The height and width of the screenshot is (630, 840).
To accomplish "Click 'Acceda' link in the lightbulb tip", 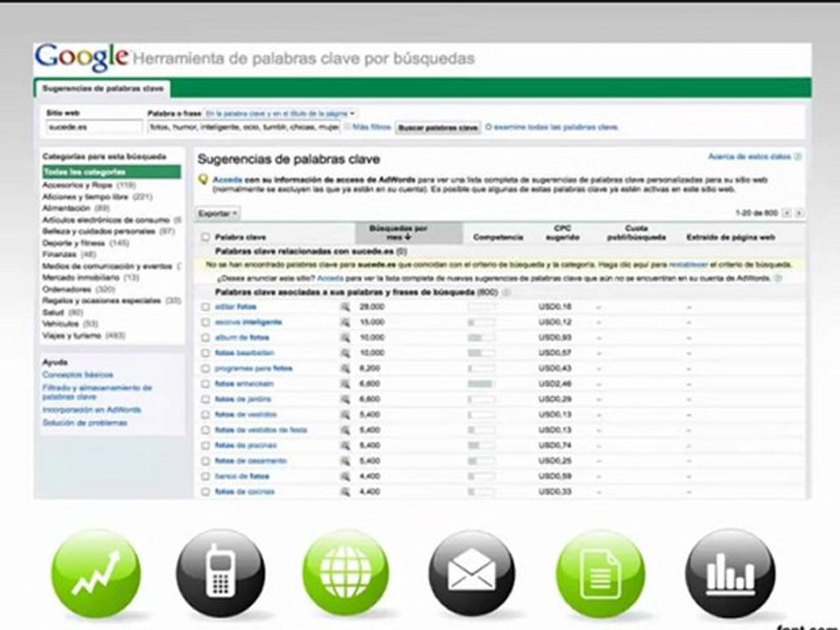I will pos(227,179).
